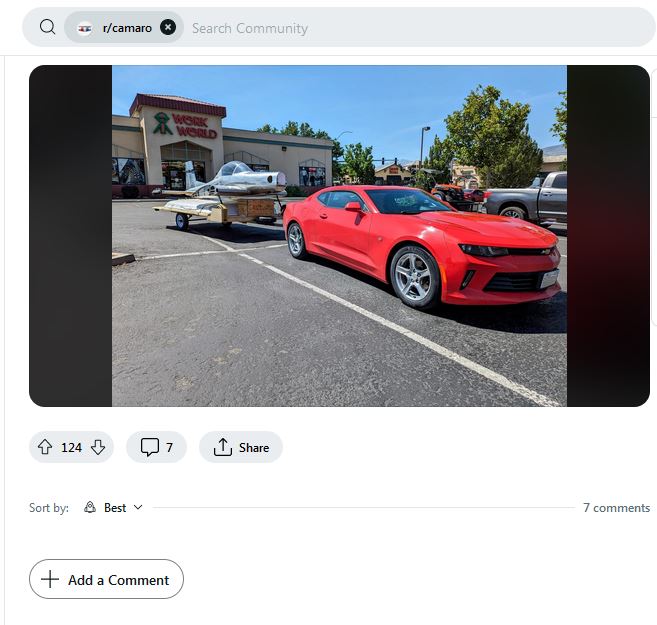
Task: Click the r/camaro community avatar icon
Action: (85, 28)
